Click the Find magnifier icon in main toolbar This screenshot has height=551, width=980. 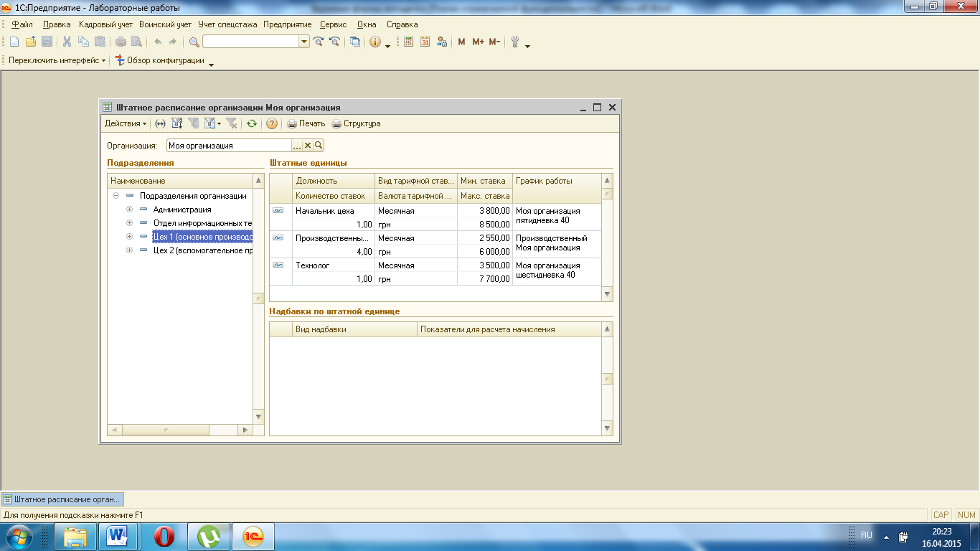194,42
